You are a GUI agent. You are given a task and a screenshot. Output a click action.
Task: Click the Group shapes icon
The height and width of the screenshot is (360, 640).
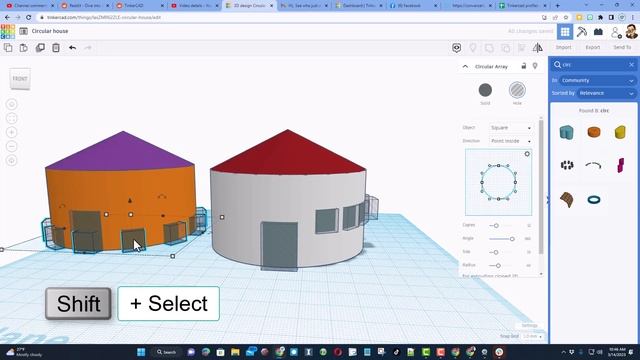[489, 48]
